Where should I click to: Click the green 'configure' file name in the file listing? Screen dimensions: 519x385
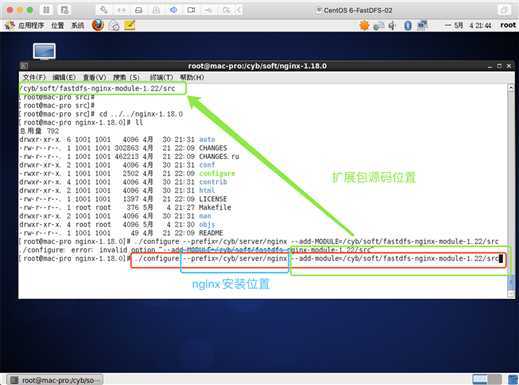coord(217,174)
